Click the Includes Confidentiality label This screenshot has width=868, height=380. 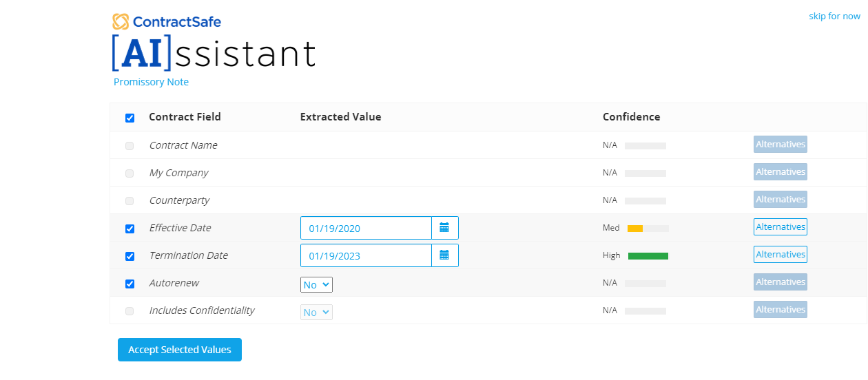click(x=202, y=310)
